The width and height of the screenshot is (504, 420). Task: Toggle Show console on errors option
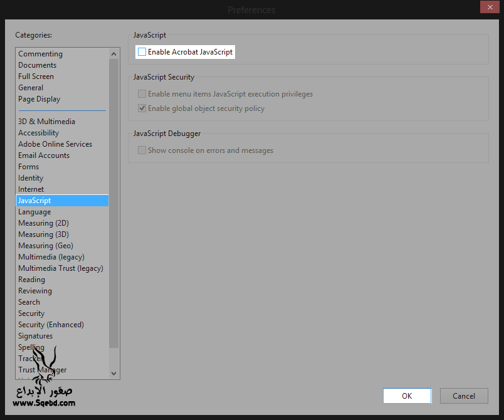pyautogui.click(x=142, y=150)
